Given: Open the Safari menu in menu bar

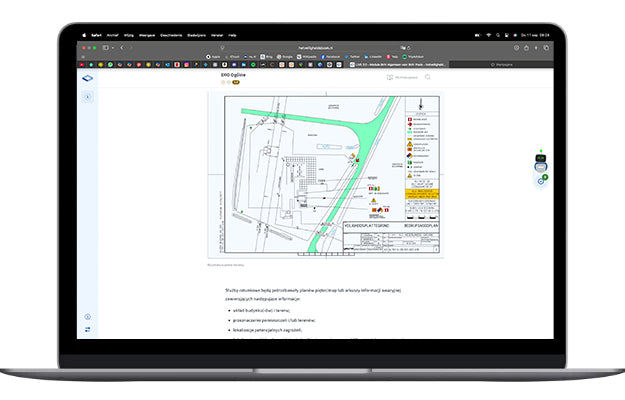Looking at the screenshot, I should coord(98,35).
